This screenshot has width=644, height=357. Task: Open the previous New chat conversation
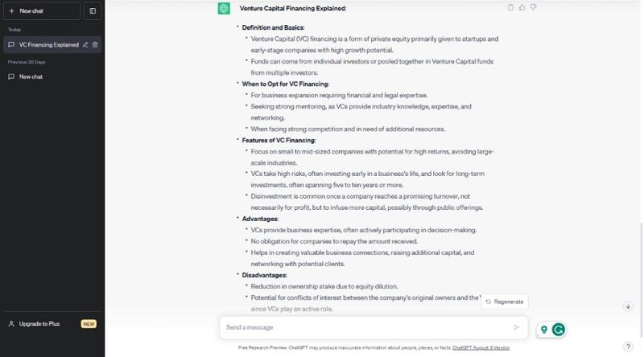click(x=31, y=76)
